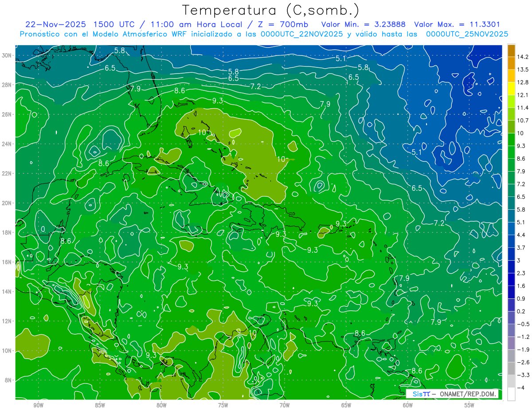Click the 2.3 value on the color scale
The image size is (532, 411).
pos(521,273)
